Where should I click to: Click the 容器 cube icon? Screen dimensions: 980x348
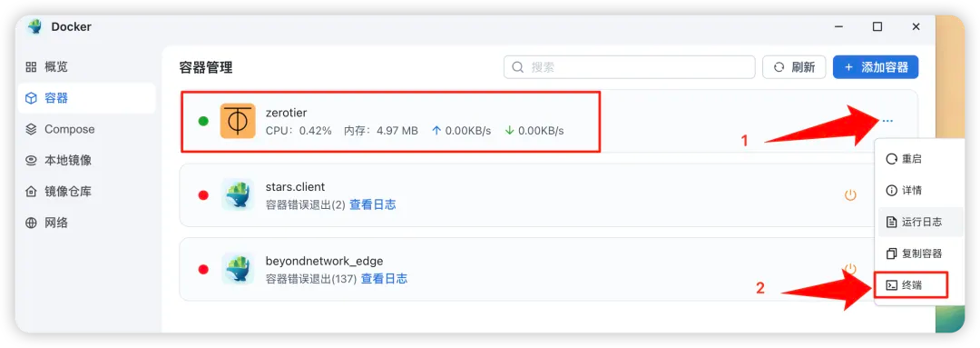[x=31, y=98]
